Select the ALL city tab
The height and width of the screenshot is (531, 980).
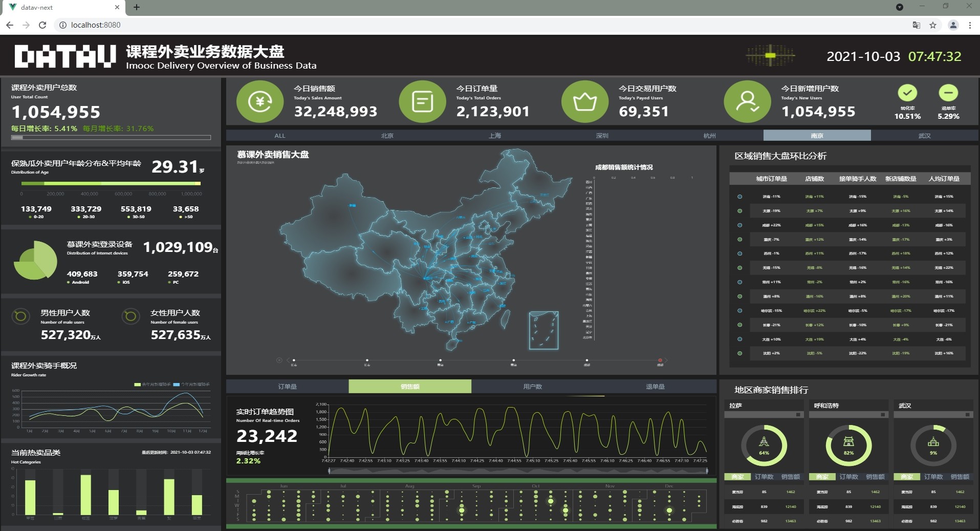280,136
